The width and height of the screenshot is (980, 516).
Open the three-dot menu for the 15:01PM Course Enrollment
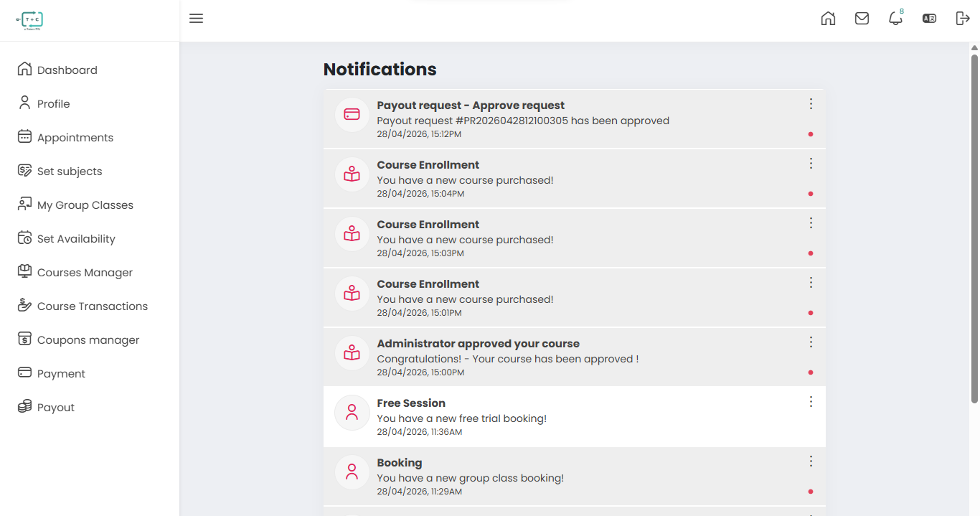click(x=811, y=283)
